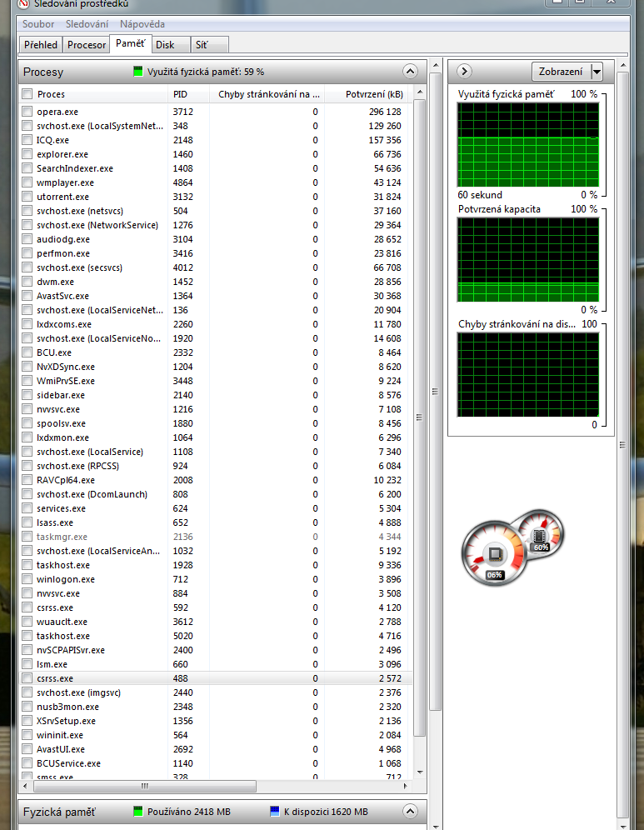Check the sidebar.exe process checkbox
This screenshot has width=644, height=830.
pos(27,395)
